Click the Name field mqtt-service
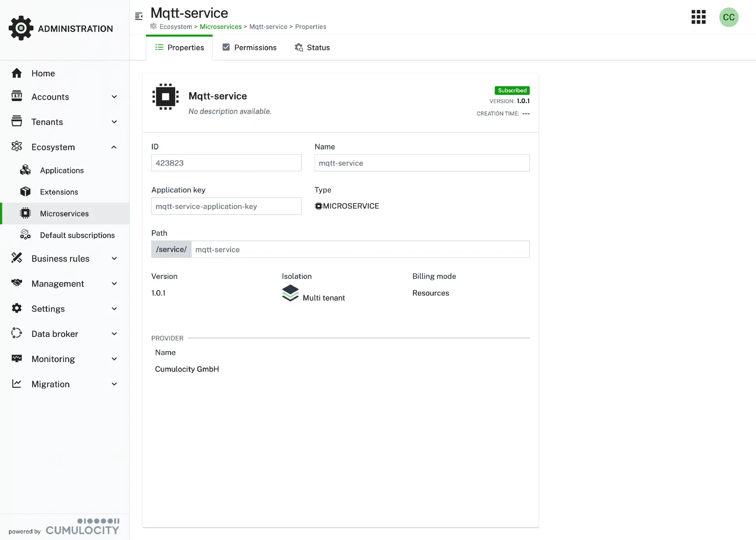Viewport: 756px width, 540px height. (422, 163)
